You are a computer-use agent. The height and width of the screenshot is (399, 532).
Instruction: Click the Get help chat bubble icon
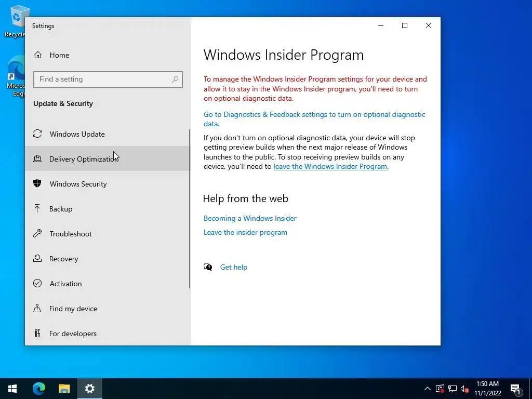coord(208,267)
